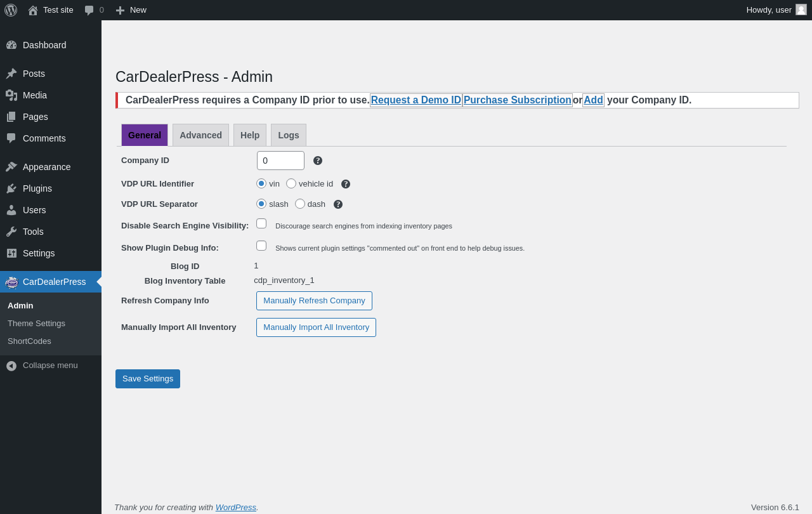This screenshot has height=514, width=812.
Task: Click the CarDealerPress menu label
Action: [55, 282]
